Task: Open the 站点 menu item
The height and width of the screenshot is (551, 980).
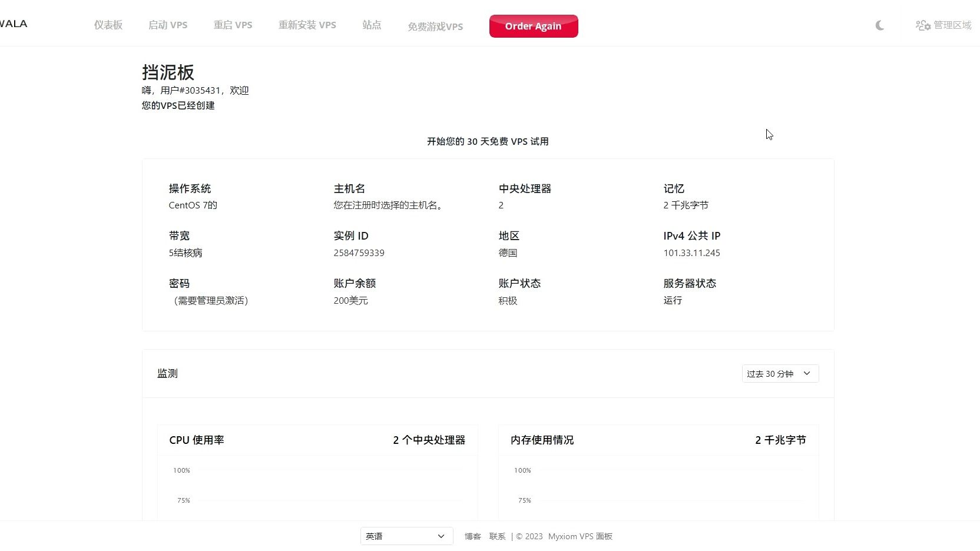Action: [x=372, y=25]
